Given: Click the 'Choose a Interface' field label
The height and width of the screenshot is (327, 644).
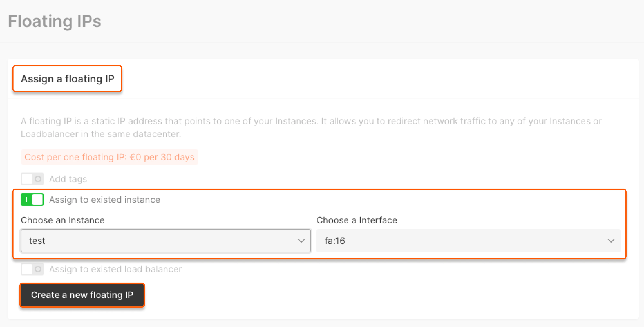Looking at the screenshot, I should click(356, 220).
